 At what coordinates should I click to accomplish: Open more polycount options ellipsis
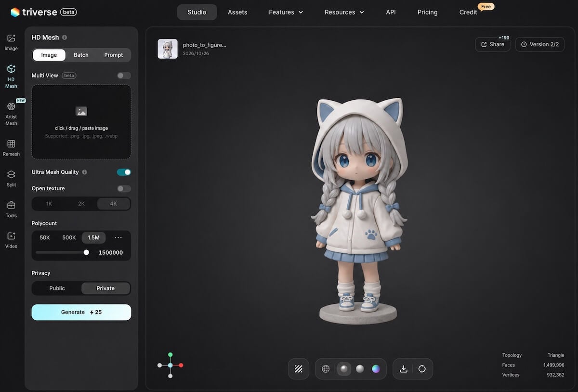(118, 237)
